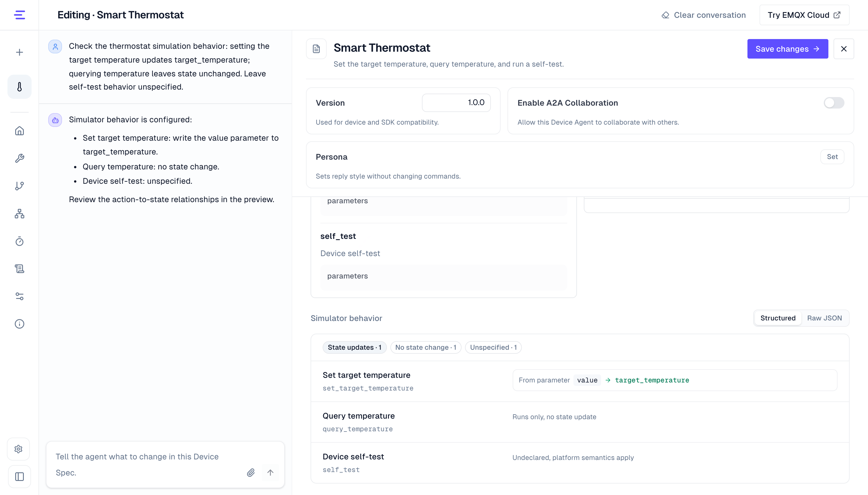Filter by State updates · 1
The width and height of the screenshot is (868, 495).
click(x=354, y=347)
